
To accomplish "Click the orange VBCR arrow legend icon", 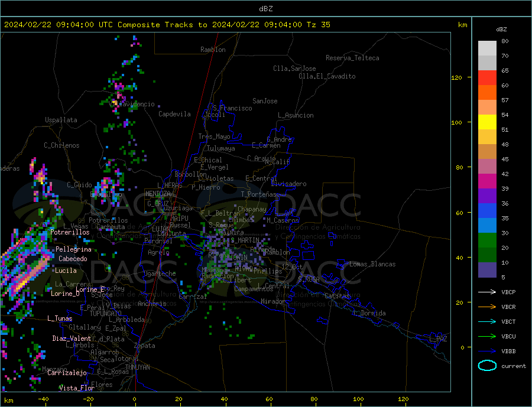I will pyautogui.click(x=487, y=307).
